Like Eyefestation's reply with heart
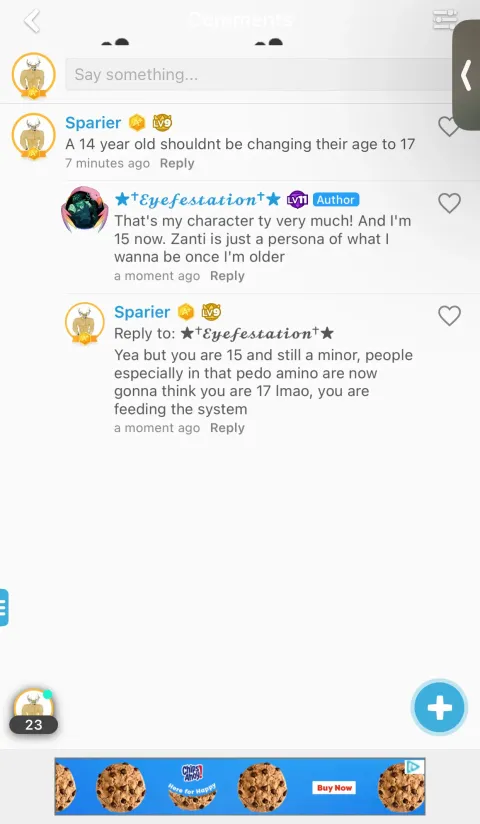480x824 pixels. point(449,203)
